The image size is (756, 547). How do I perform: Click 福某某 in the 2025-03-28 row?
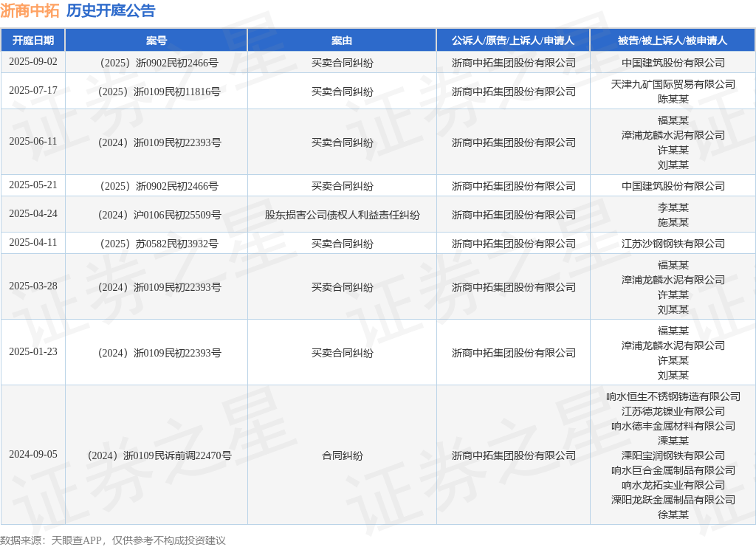[x=673, y=265]
